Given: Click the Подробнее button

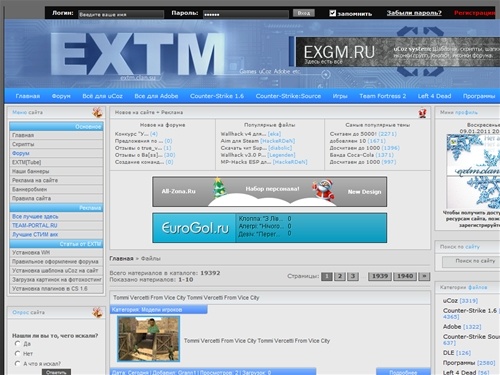Looking at the screenshot, I should coord(403,372).
